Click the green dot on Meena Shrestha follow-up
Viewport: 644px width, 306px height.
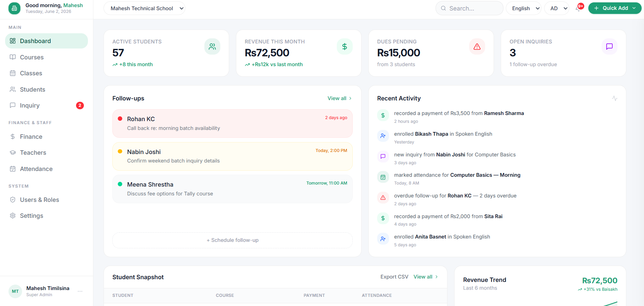[x=120, y=184]
